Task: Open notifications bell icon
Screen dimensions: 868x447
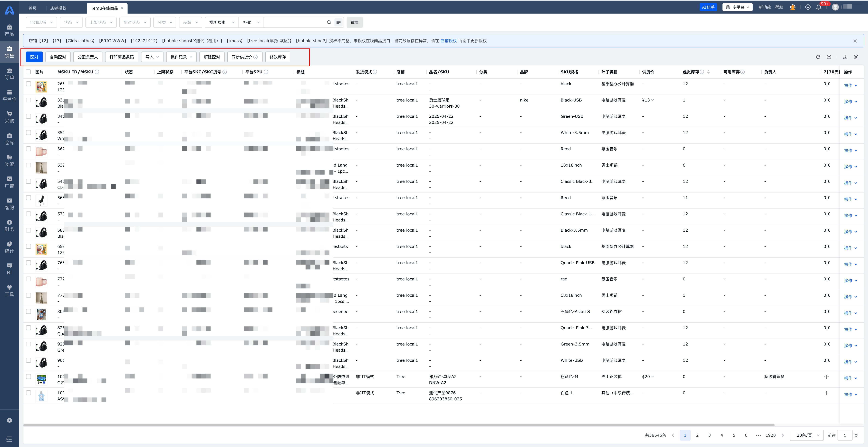Action: [x=819, y=7]
